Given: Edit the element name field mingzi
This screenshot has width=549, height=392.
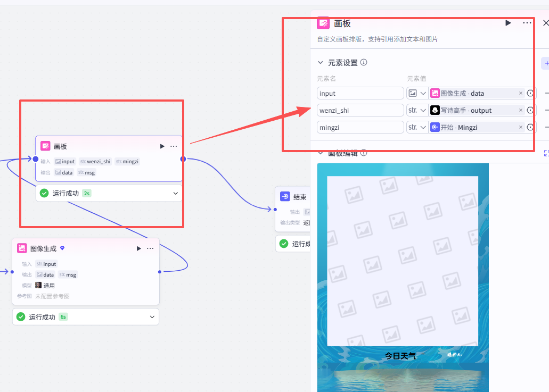Looking at the screenshot, I should (360, 127).
